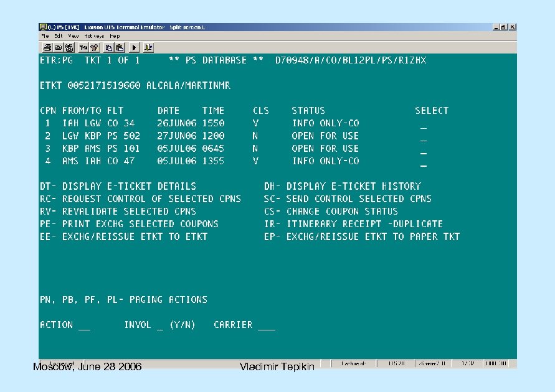Click SC- SEND CONTROL SELECTED CPNS

[348, 199]
